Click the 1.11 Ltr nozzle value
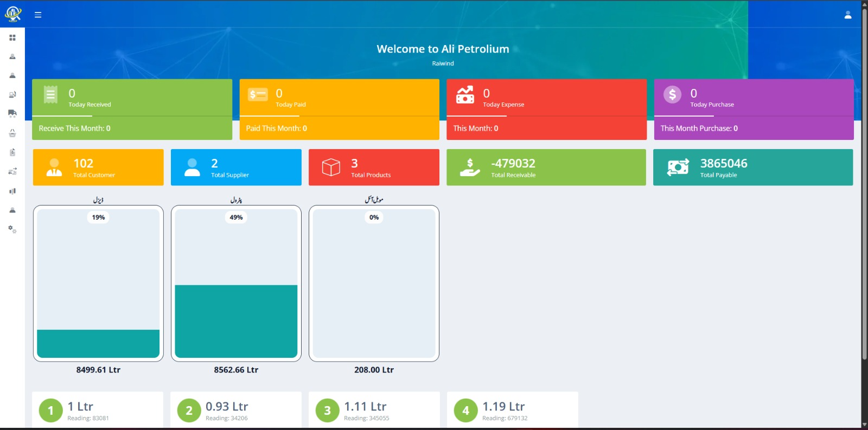This screenshot has height=430, width=868. pyautogui.click(x=365, y=406)
